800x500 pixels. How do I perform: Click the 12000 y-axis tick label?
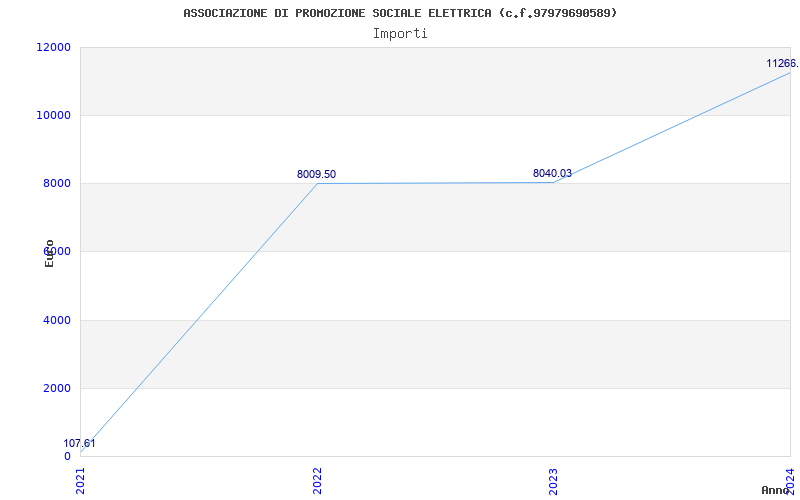53,47
